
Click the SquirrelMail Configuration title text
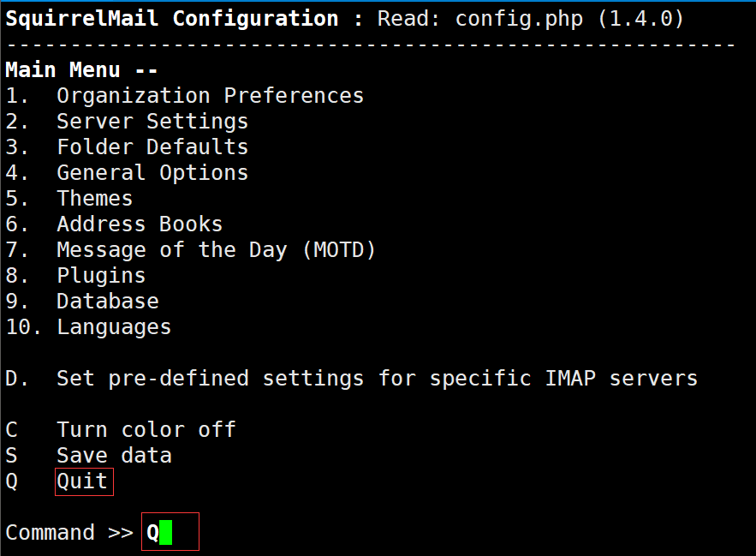click(x=171, y=19)
